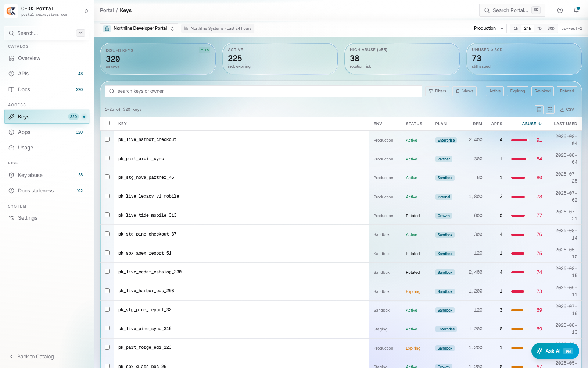Screen dimensions: 588x368
Task: Check the pk_sbx_apex_report_51 row
Action: [x=107, y=253]
